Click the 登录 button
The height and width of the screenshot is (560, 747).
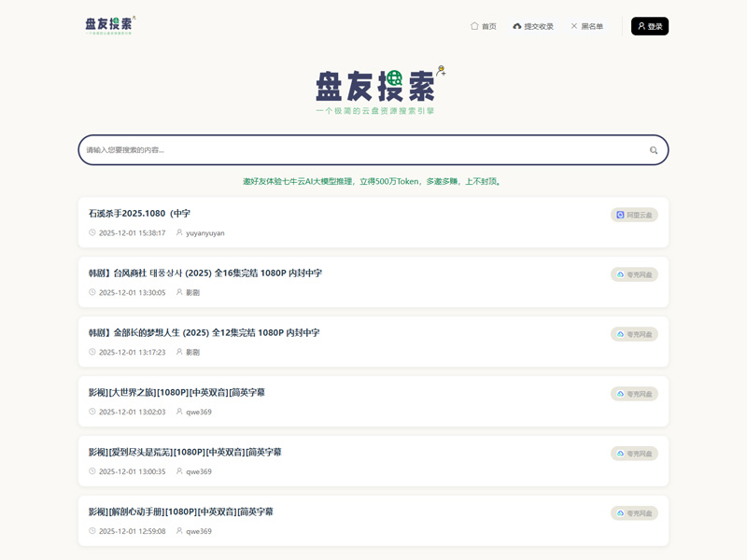648,26
